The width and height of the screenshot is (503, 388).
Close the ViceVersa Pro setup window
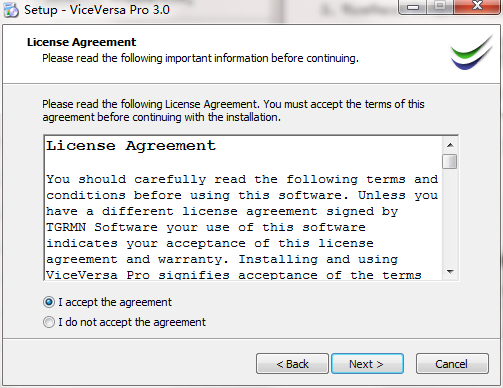click(477, 6)
